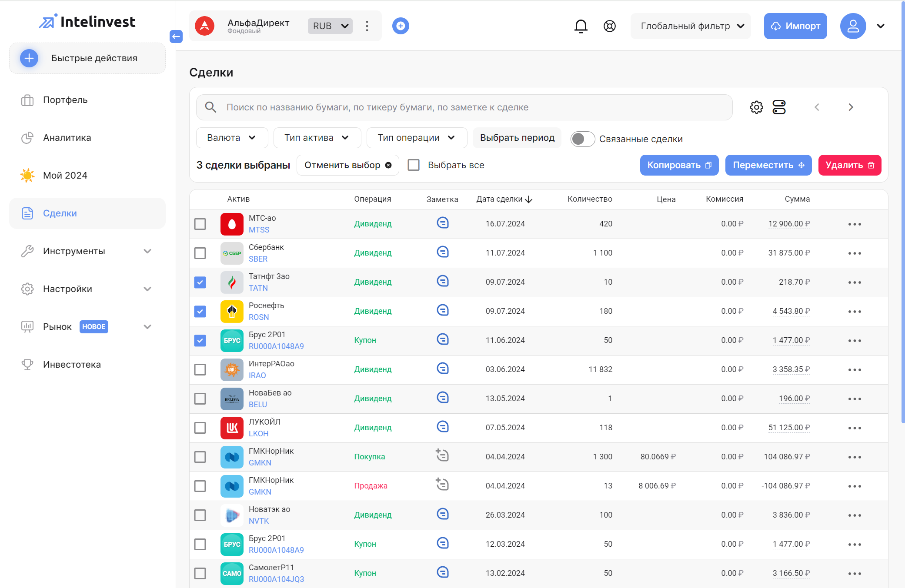
Task: Open Мой 2024 in the sidebar
Action: tap(87, 176)
